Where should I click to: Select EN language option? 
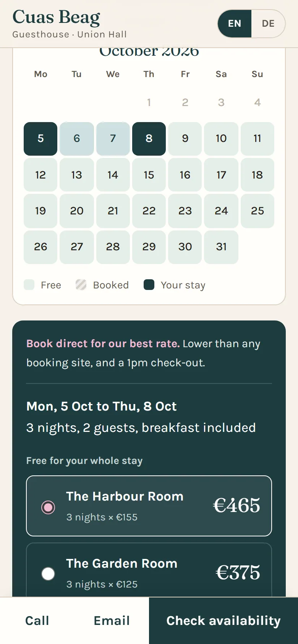click(235, 24)
